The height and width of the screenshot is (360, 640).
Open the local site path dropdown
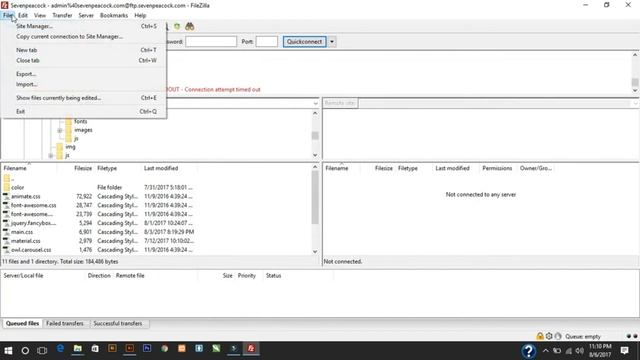tap(315, 103)
